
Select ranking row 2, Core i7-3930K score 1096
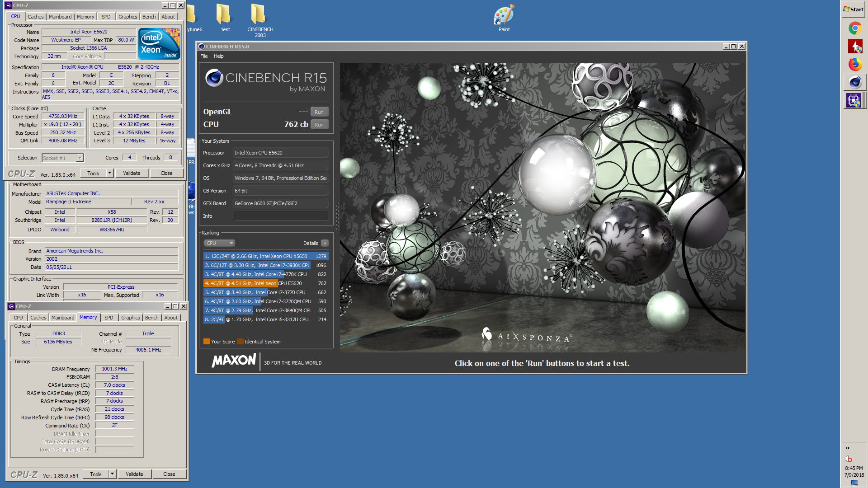tap(266, 265)
